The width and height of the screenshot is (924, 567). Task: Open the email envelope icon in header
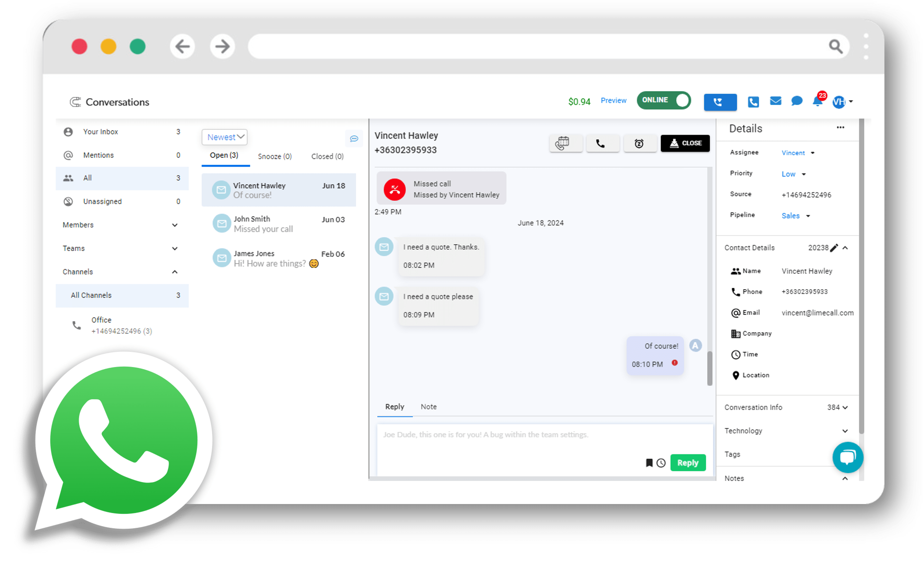point(775,101)
